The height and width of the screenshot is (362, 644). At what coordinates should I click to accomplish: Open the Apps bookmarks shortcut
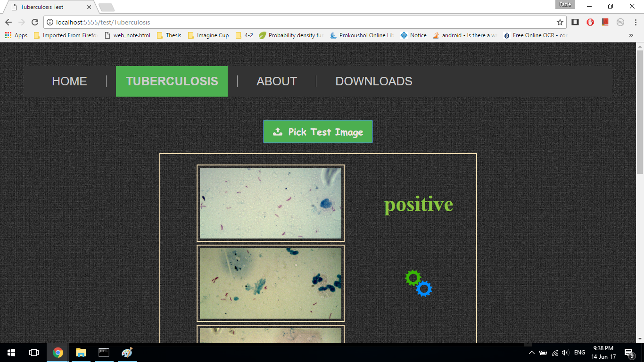coord(16,35)
